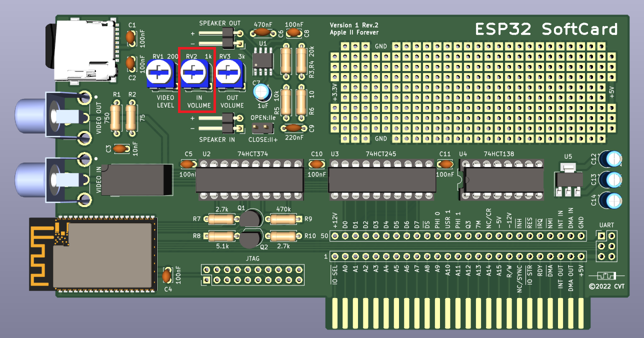Select the C6 470nF capacitor
Screen dimensions: 644x338
tap(263, 32)
